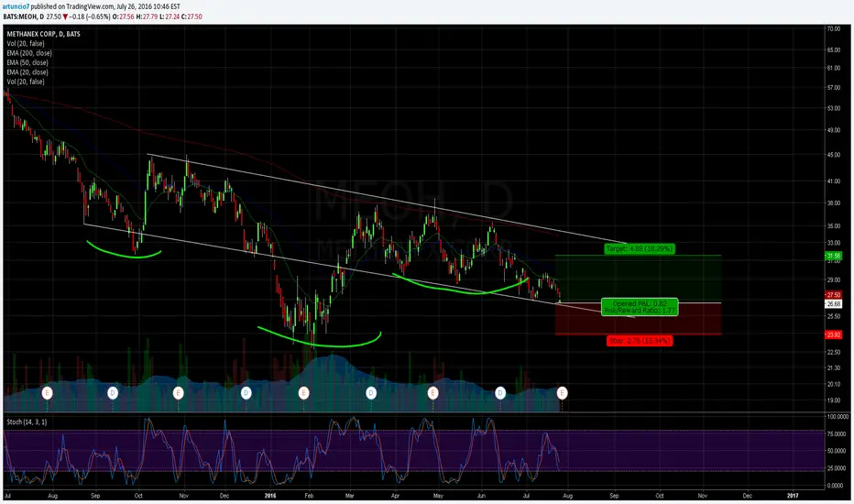Select the EMA (20, close) indicator legend
854x504 pixels.
pos(27,71)
